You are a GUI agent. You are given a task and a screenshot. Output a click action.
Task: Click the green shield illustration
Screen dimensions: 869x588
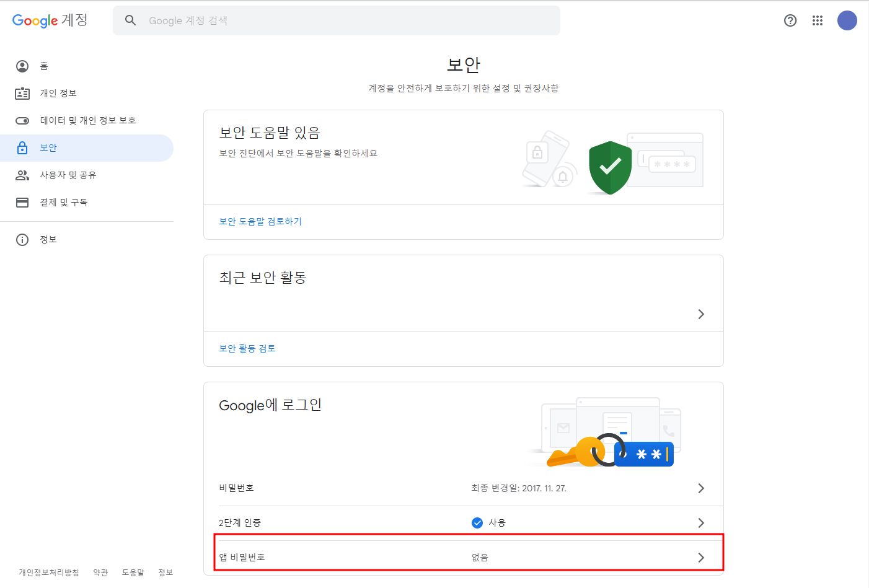click(x=610, y=167)
